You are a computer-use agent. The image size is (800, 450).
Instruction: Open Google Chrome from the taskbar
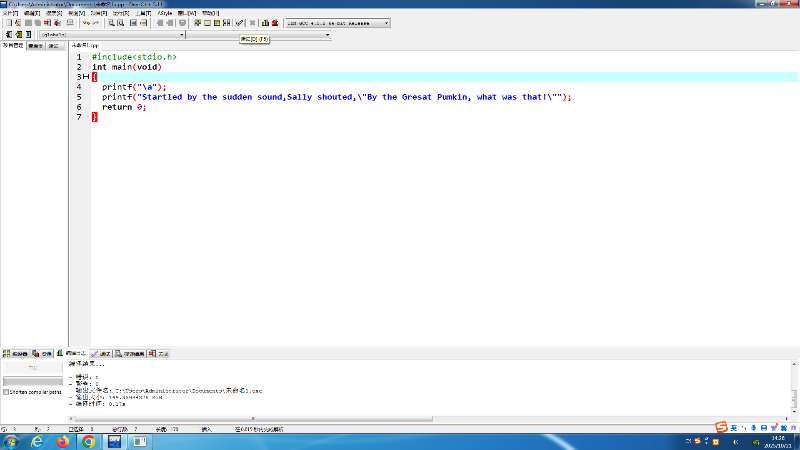point(88,441)
